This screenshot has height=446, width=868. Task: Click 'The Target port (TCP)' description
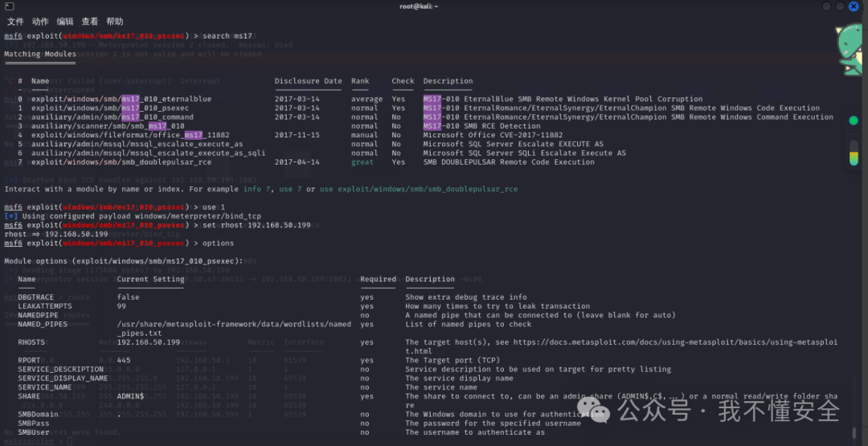pos(452,360)
